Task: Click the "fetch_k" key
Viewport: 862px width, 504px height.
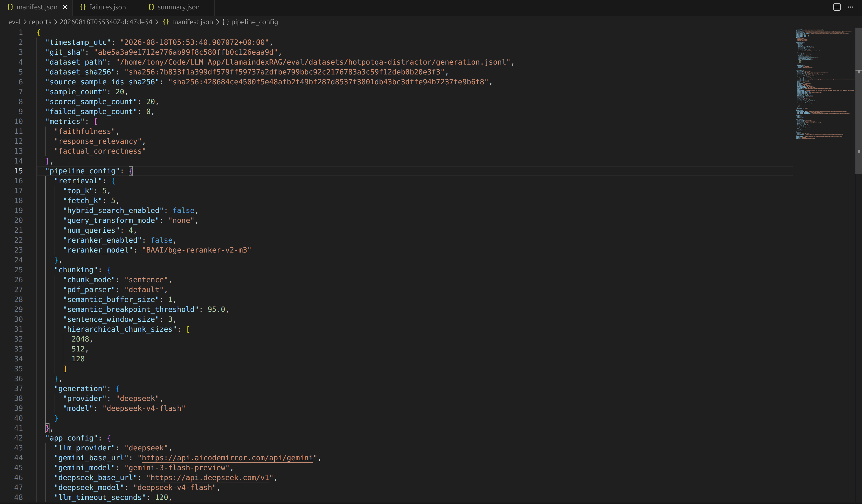Action: [x=83, y=201]
